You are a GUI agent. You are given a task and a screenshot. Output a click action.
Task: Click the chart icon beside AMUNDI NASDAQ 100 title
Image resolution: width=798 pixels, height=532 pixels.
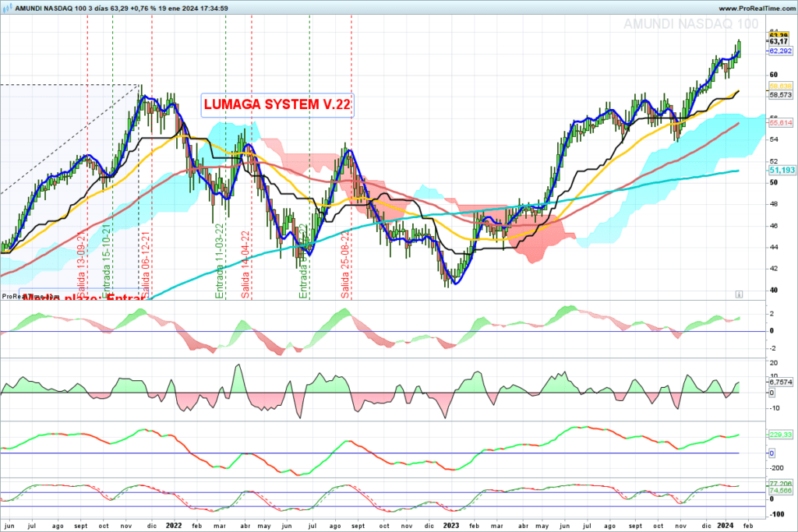(x=7, y=8)
